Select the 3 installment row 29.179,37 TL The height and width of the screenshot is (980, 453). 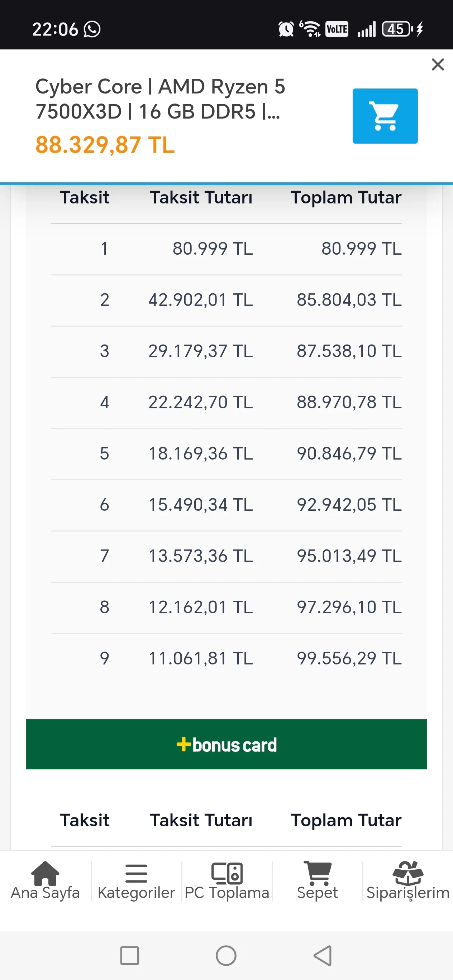pyautogui.click(x=226, y=351)
